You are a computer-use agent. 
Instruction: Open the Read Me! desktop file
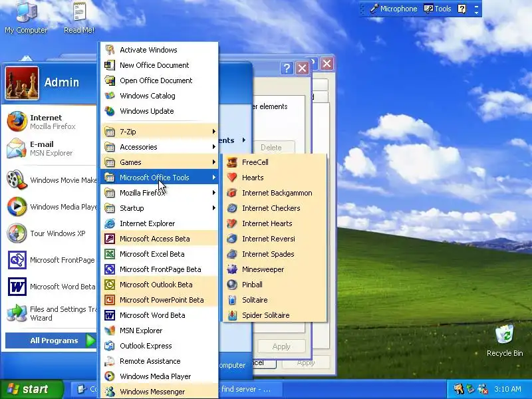click(79, 18)
